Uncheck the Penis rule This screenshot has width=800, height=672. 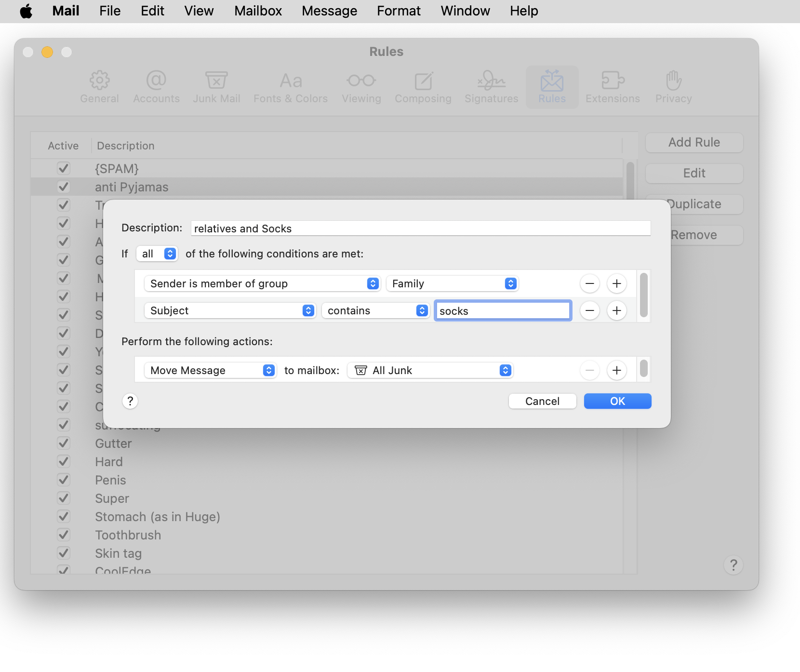tap(63, 480)
